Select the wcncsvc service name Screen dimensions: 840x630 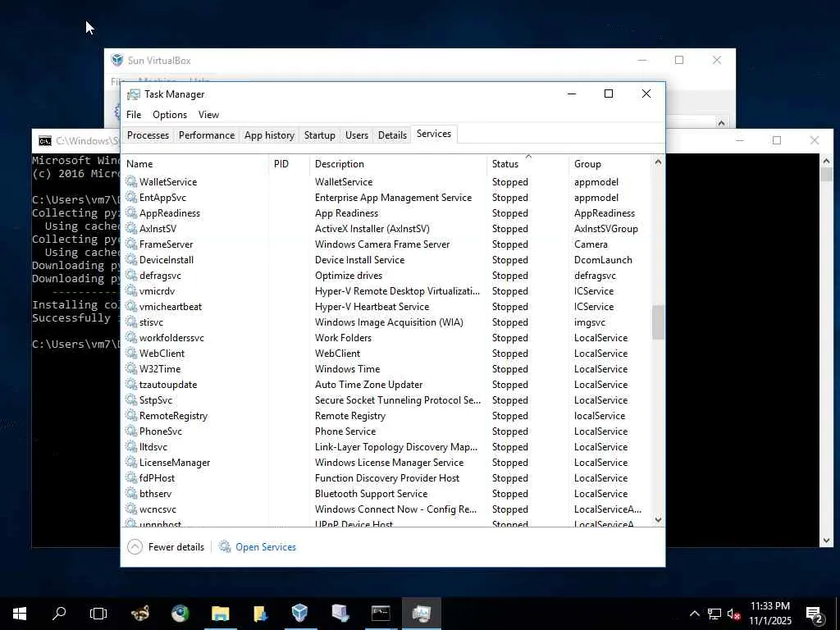[157, 509]
